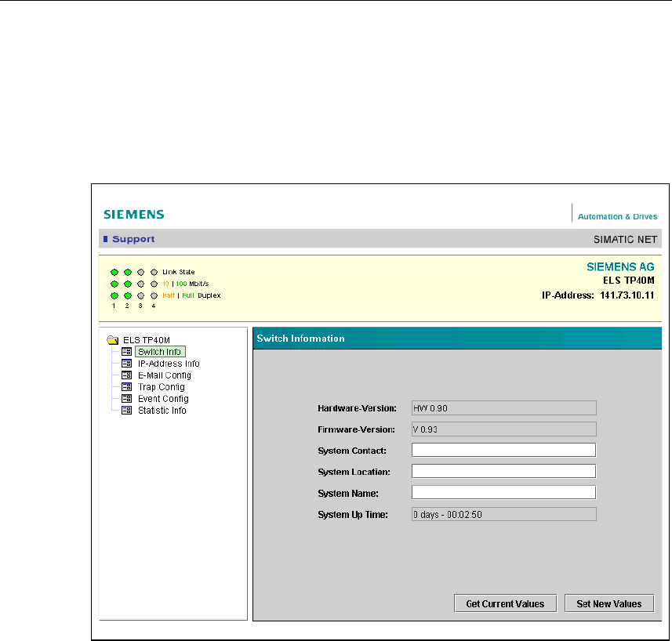672x641 pixels.
Task: Open the Automation & Drives link
Action: click(617, 216)
